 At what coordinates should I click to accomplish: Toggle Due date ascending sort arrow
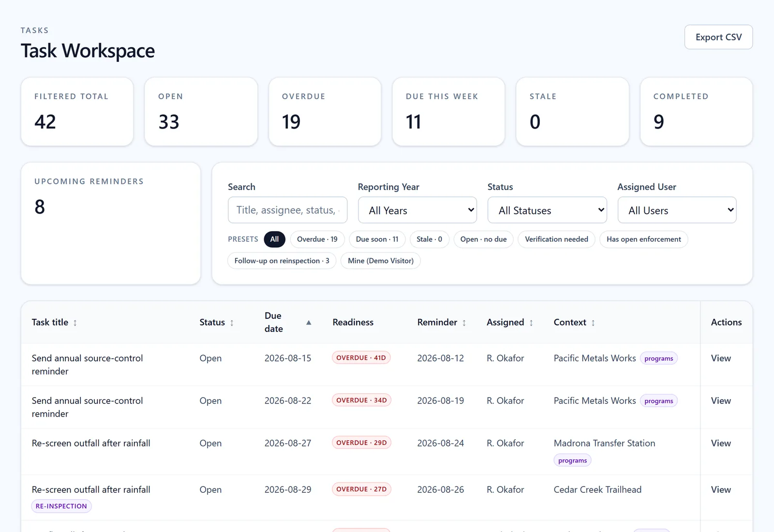coord(309,323)
